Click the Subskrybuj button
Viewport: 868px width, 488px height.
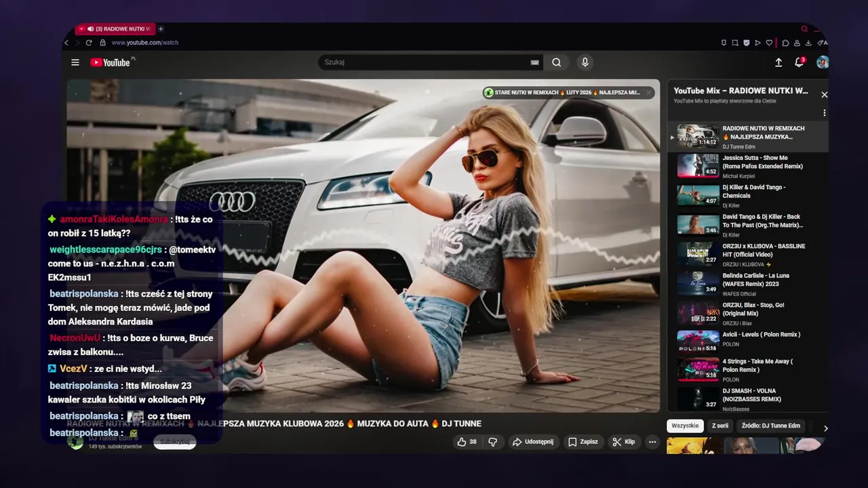coord(174,442)
